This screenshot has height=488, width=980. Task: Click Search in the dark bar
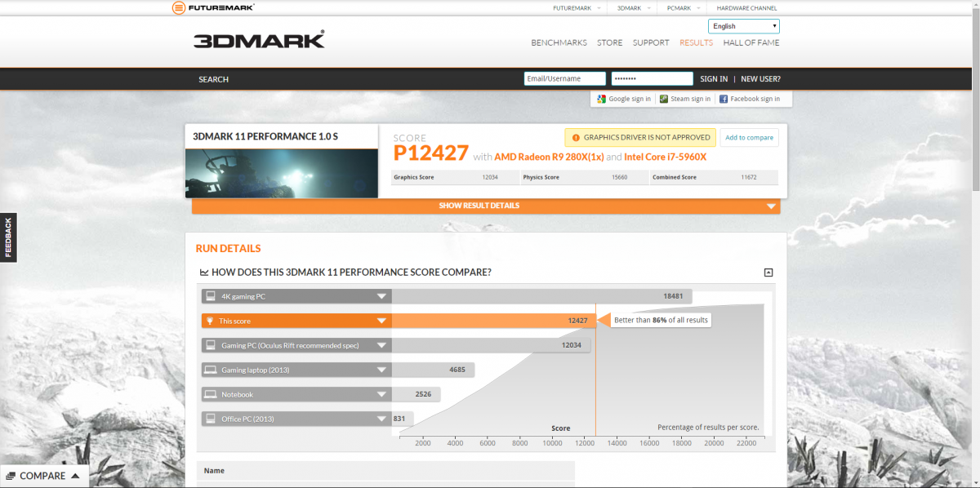coord(213,79)
